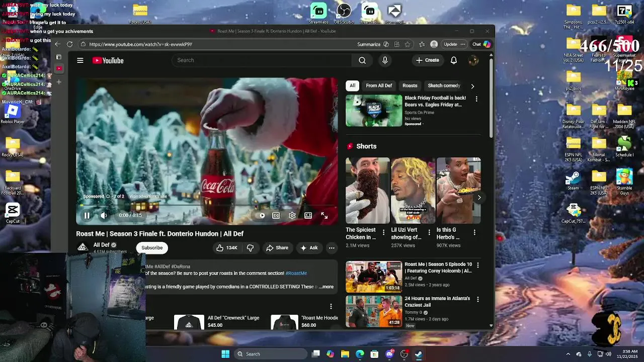The width and height of the screenshot is (644, 362).
Task: Open options menu for sponsored Black Friday ad
Action: [476, 99]
